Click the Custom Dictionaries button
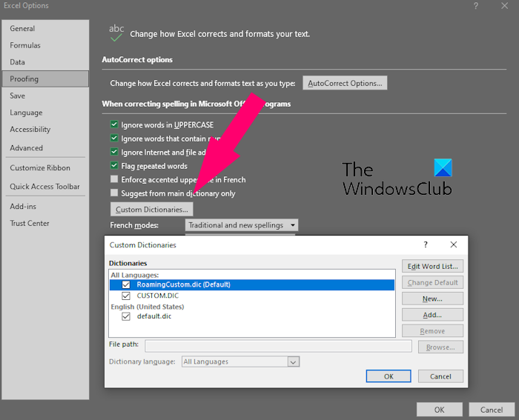The image size is (519, 420). (151, 210)
